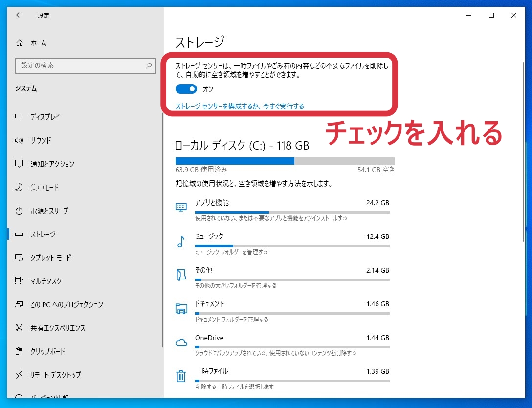Open ストレージ センサーを構成するか、今すぐ実行する link
The image size is (532, 408).
click(x=240, y=107)
